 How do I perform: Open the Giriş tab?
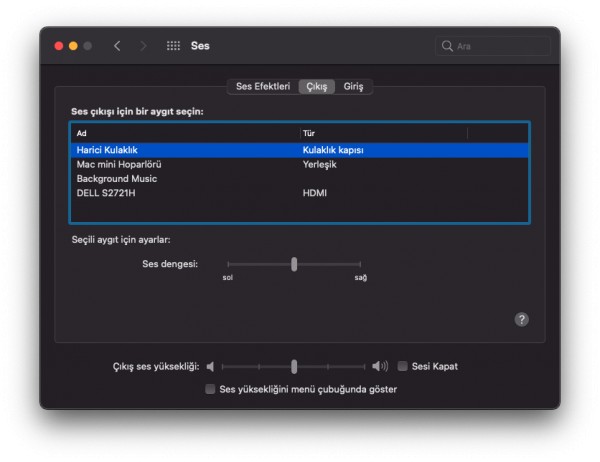pyautogui.click(x=353, y=87)
